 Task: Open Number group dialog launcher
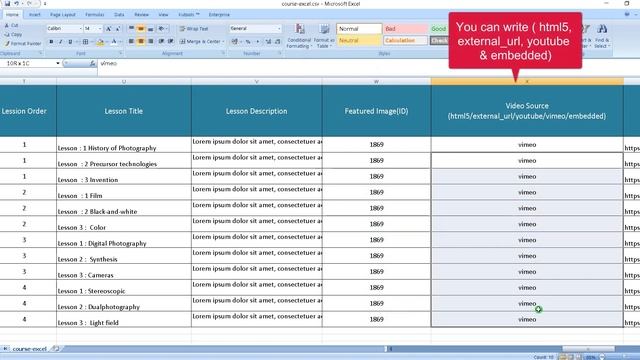pos(280,53)
